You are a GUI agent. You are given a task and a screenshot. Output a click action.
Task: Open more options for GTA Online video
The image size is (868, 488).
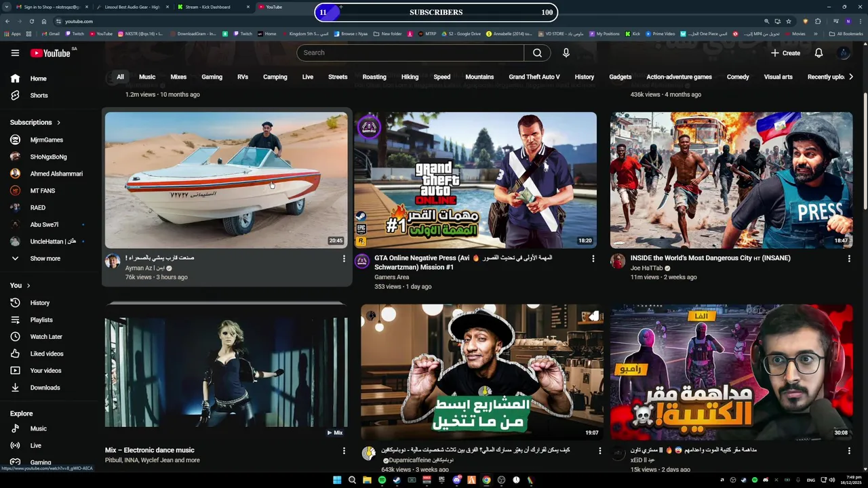point(593,259)
